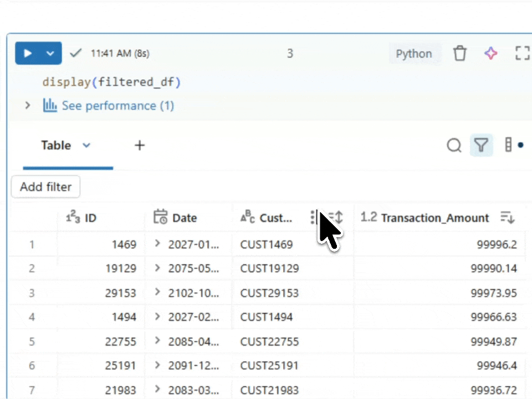The height and width of the screenshot is (399, 532).
Task: Open the Cust column kebab menu
Action: tap(313, 218)
